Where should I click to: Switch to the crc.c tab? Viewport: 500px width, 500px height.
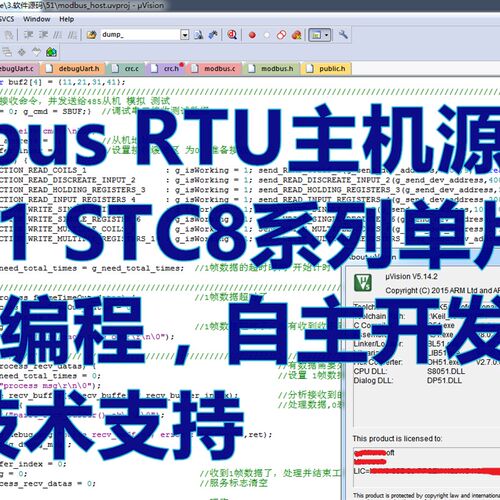(x=126, y=69)
